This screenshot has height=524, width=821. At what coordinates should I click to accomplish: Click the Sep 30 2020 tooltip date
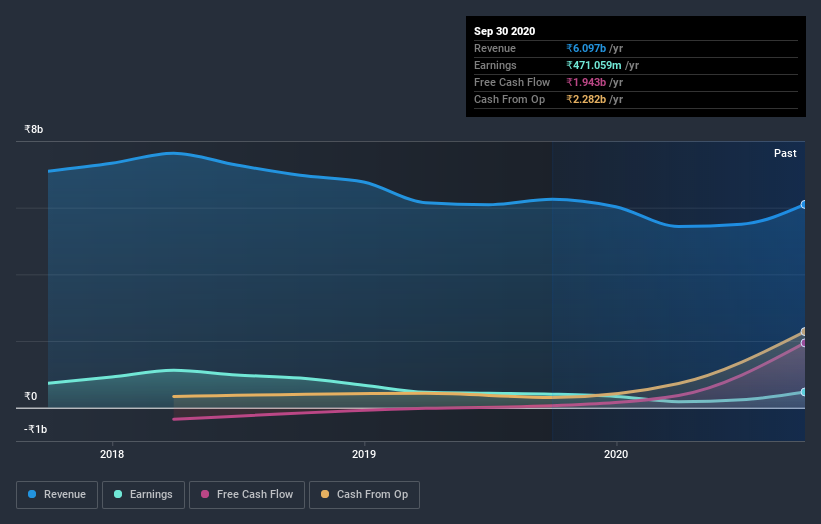coord(504,31)
